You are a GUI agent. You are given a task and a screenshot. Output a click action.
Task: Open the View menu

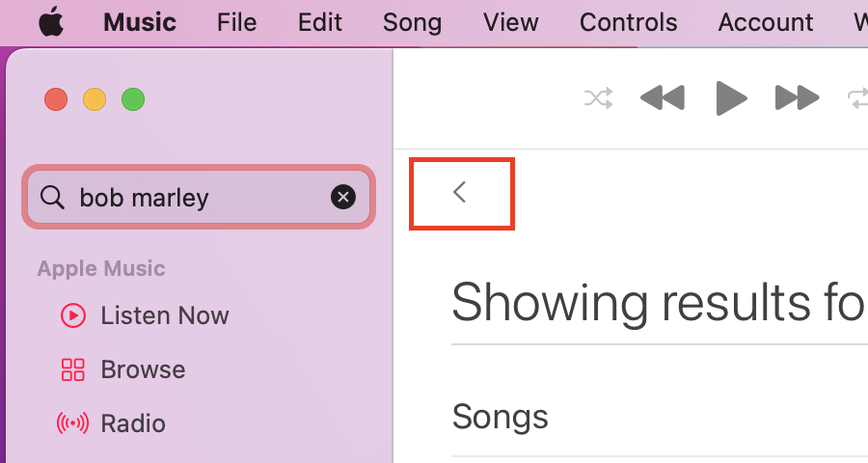coord(511,23)
